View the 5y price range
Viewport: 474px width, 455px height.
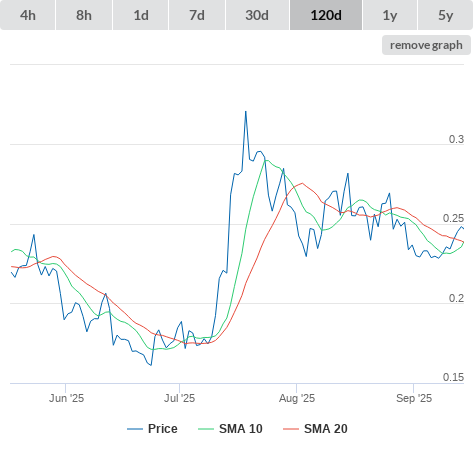tap(445, 15)
